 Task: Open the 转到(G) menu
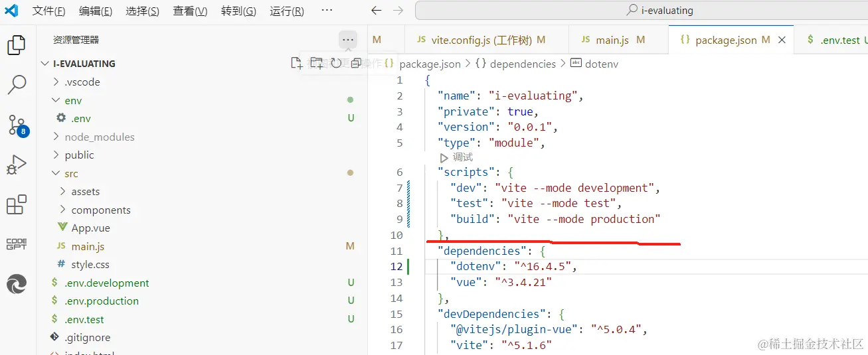pyautogui.click(x=239, y=11)
